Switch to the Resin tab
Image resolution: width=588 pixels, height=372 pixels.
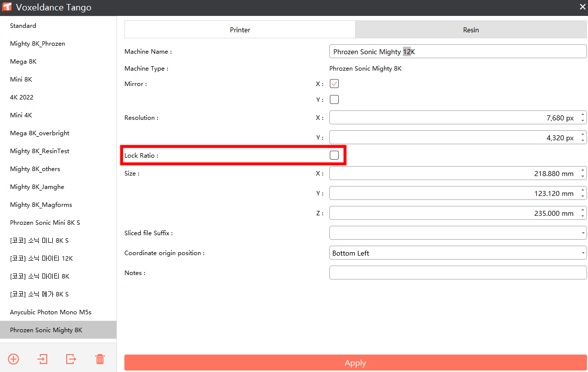point(471,30)
